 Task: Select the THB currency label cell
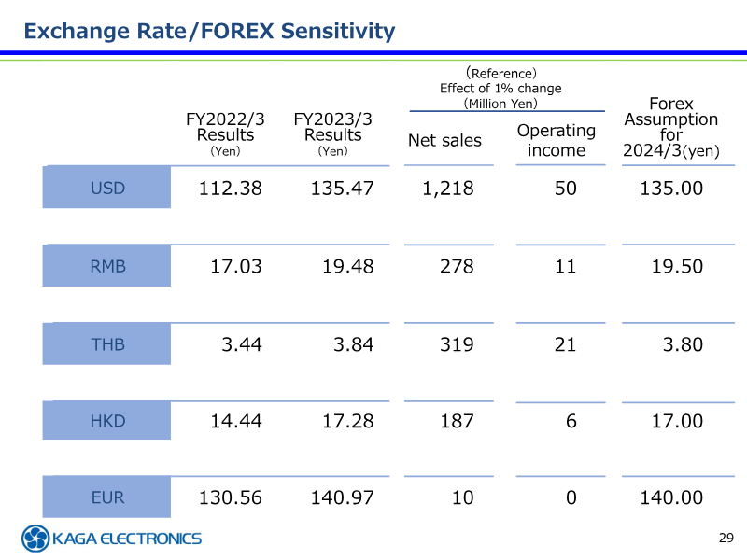107,344
